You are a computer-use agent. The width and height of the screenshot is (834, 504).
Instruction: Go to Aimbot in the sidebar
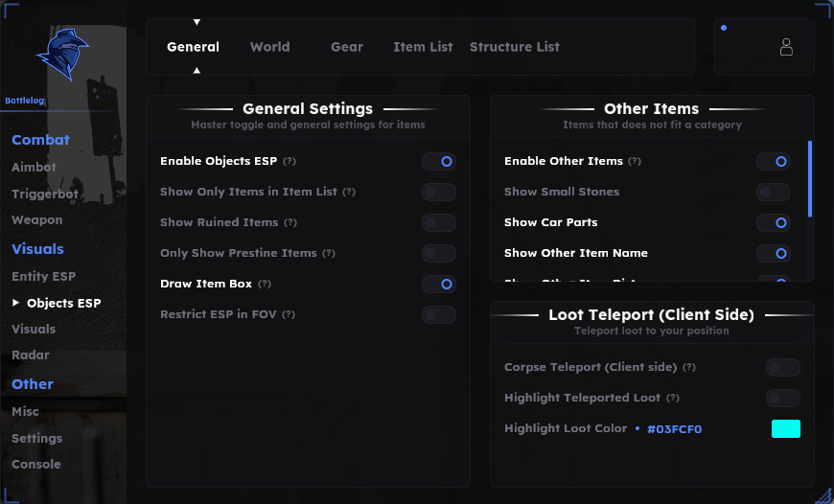[x=35, y=168]
